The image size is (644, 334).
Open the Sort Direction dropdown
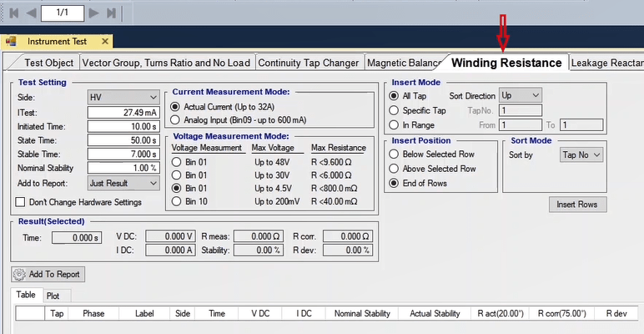[520, 95]
